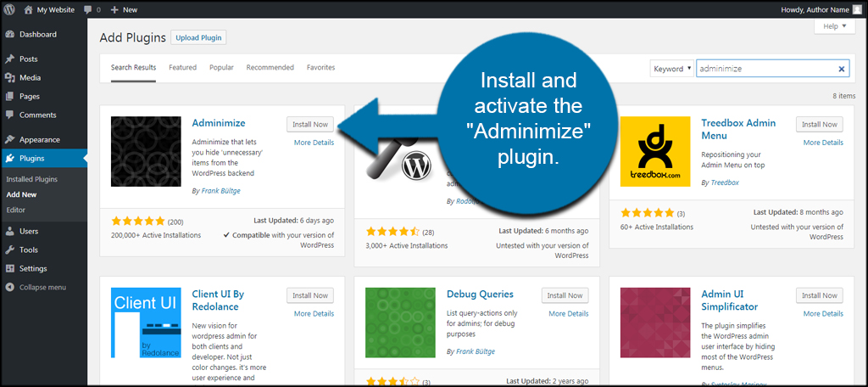
Task: Click '200,000+ Active Installations' text
Action: coord(156,235)
